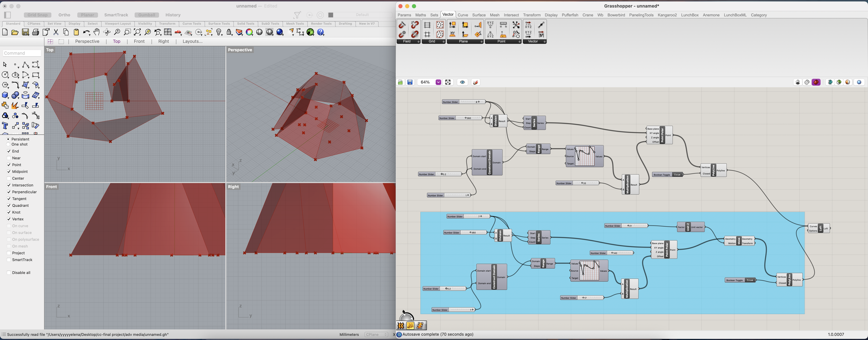This screenshot has width=868, height=340.
Task: Click the four-viewport layout icon
Action: [x=168, y=32]
